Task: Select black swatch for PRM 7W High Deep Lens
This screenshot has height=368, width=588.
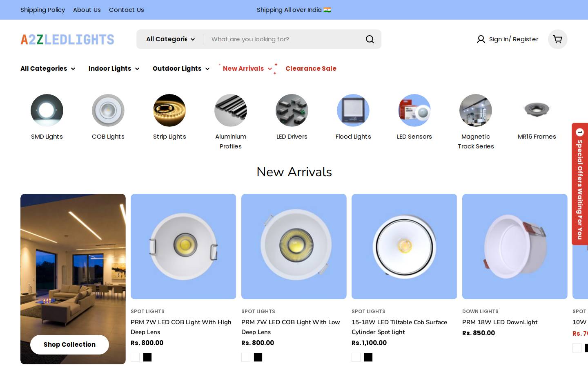Action: (x=147, y=357)
